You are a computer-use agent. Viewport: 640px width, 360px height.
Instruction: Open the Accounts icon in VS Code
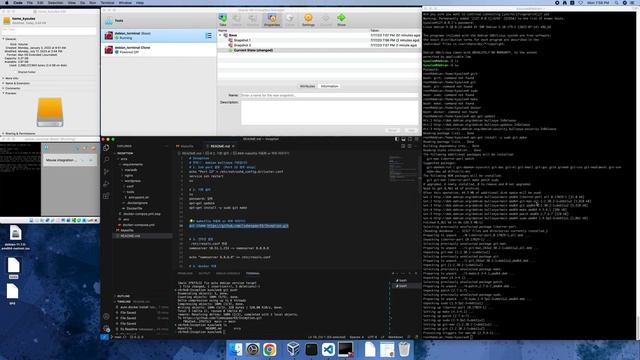point(107,316)
